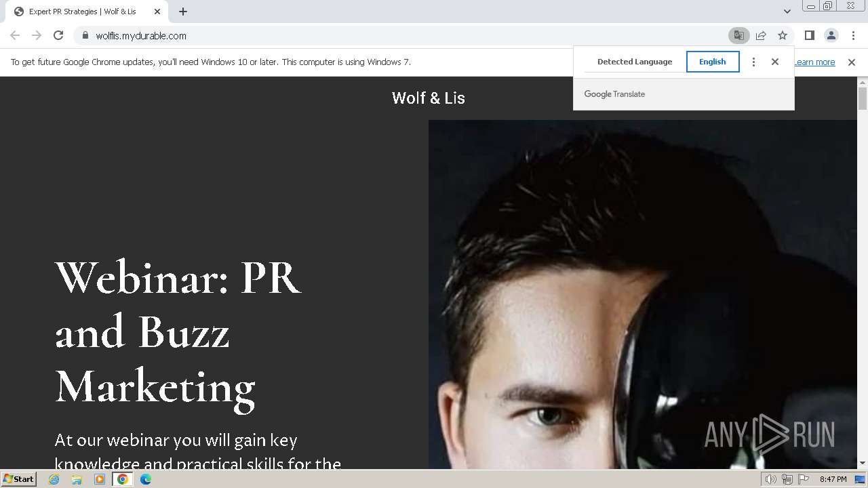Close the Expert PR Strategies tab
Screen dimensions: 868x488
point(157,12)
